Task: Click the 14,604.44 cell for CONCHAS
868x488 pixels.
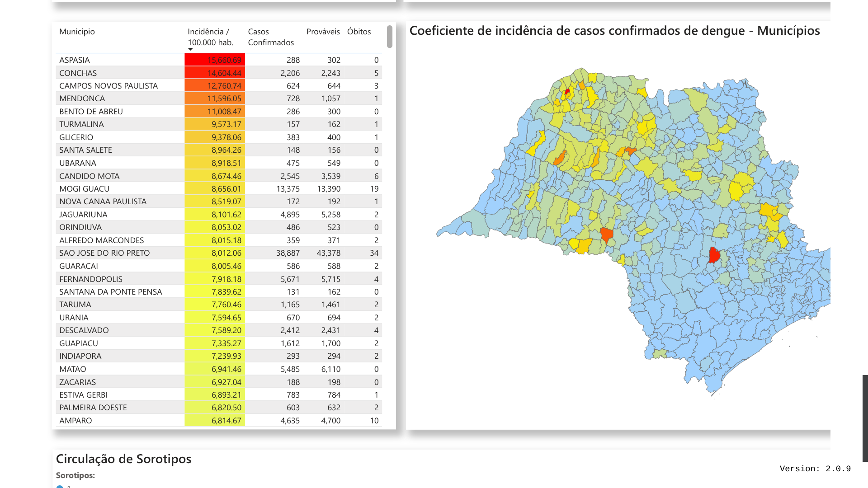Action: point(215,73)
